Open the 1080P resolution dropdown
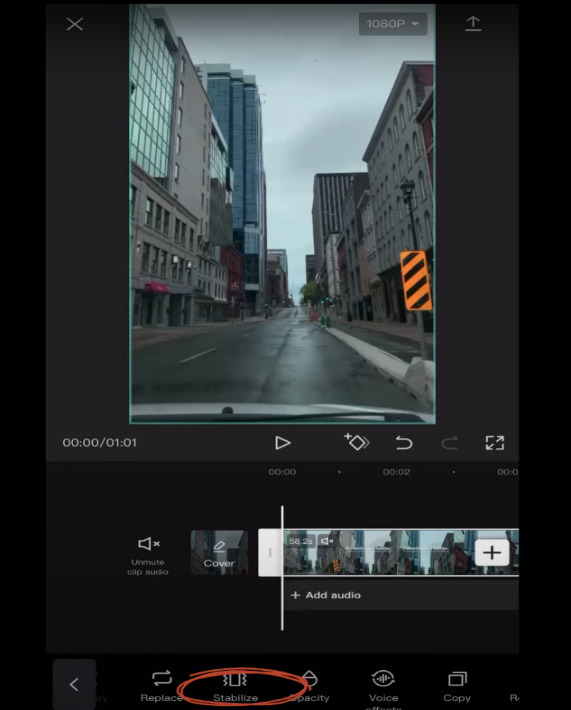571x710 pixels. coord(393,24)
